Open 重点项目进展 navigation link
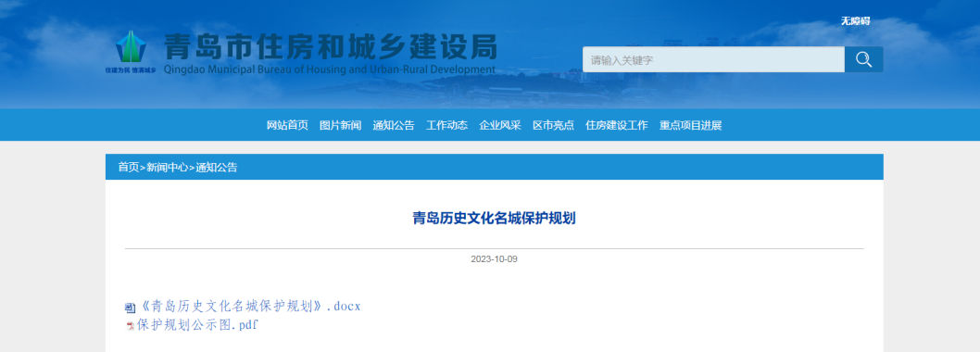 pyautogui.click(x=691, y=125)
